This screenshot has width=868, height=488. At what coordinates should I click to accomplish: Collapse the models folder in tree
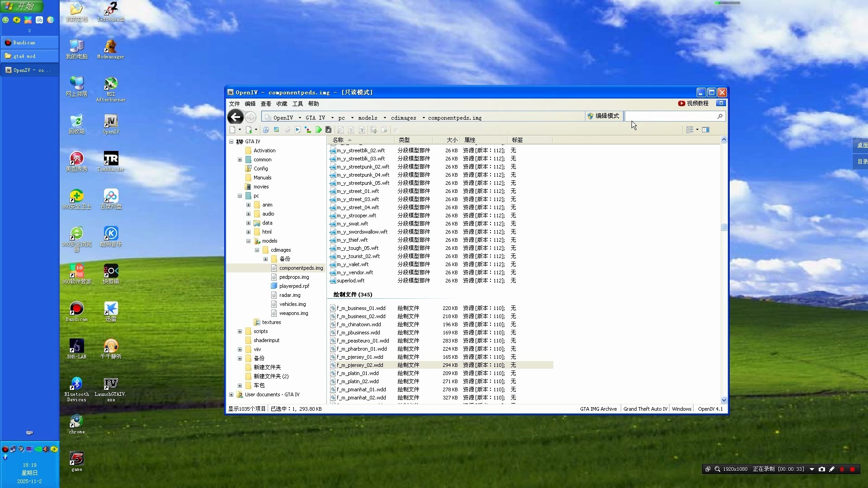pos(248,241)
